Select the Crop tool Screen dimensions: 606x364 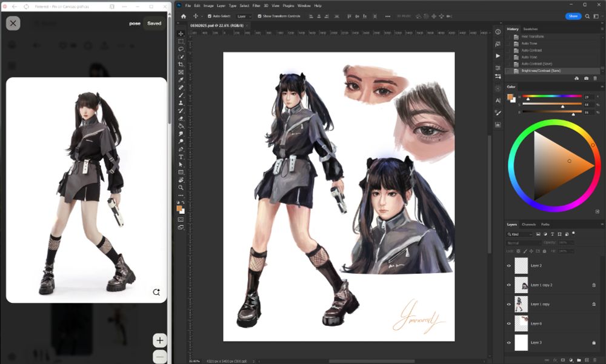(x=181, y=64)
